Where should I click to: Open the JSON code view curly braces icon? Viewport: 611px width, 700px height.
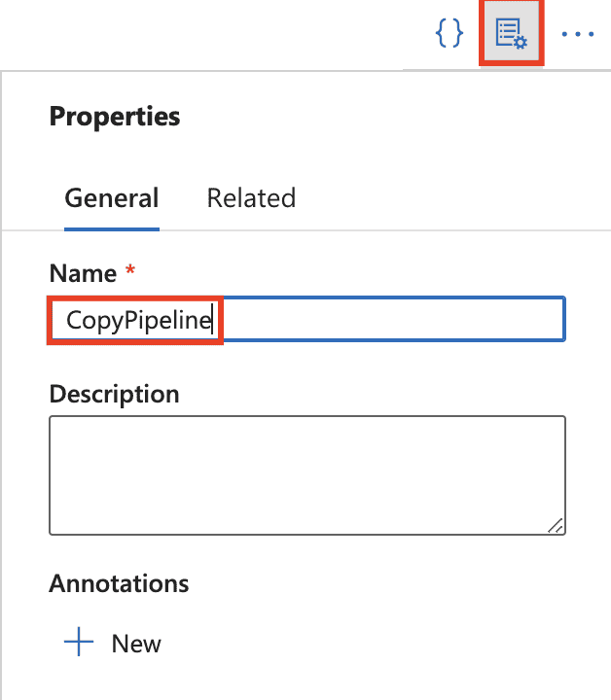(449, 33)
